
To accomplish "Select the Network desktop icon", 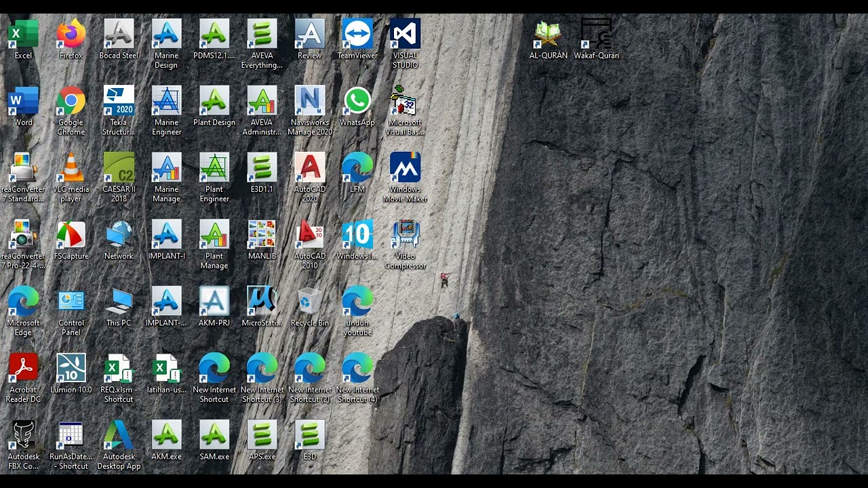I will point(119,235).
